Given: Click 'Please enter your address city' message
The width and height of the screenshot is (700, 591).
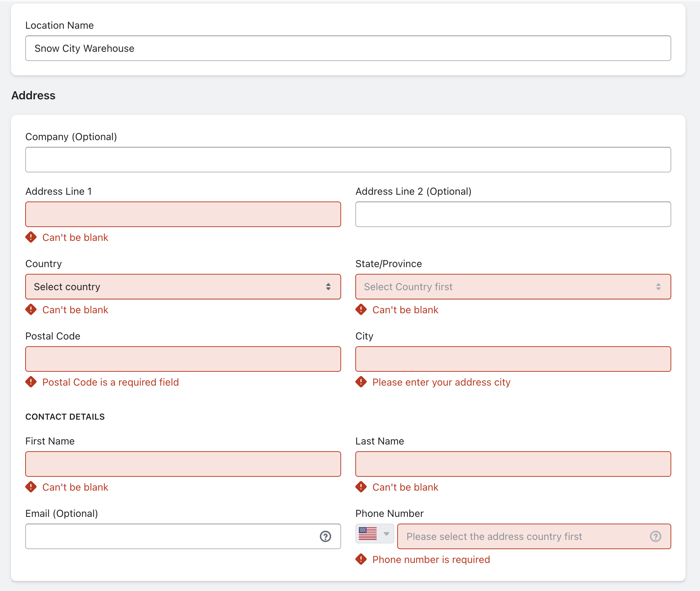Looking at the screenshot, I should tap(441, 382).
